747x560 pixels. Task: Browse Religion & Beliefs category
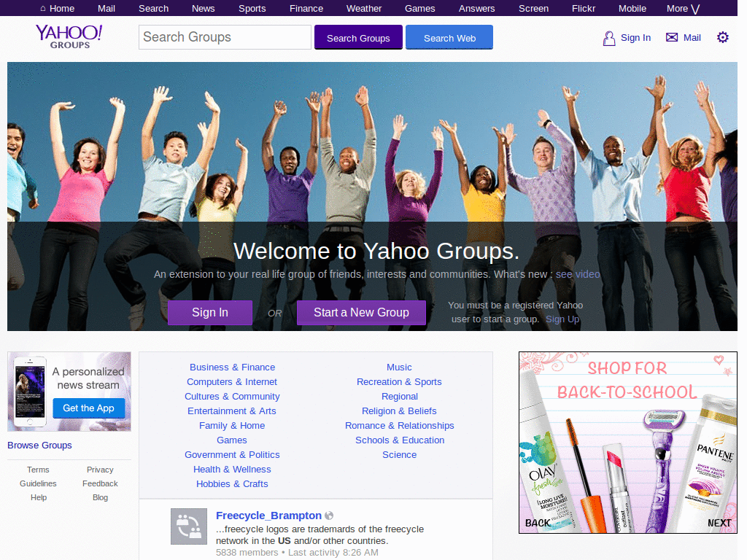point(399,411)
